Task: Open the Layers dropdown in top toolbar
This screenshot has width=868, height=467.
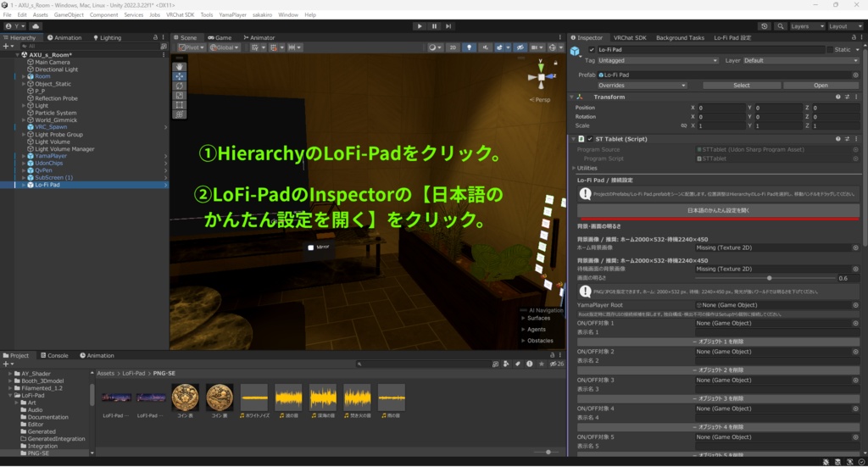Action: click(807, 26)
